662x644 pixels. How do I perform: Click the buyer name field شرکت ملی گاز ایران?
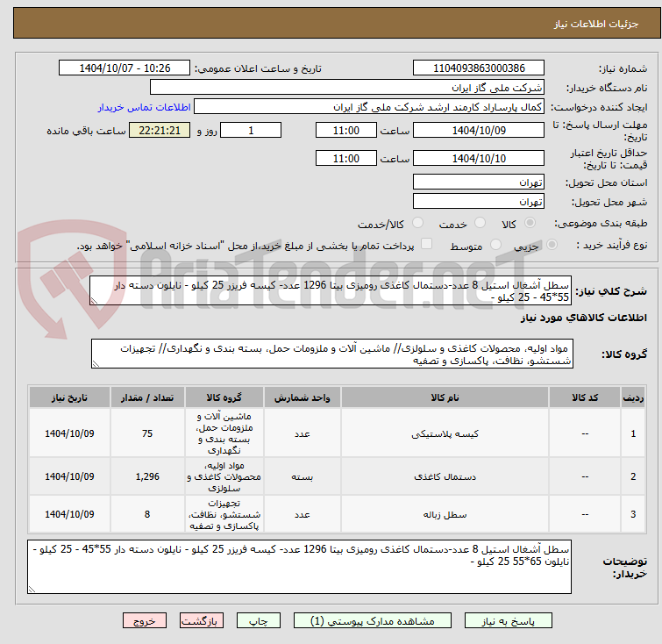click(x=347, y=88)
